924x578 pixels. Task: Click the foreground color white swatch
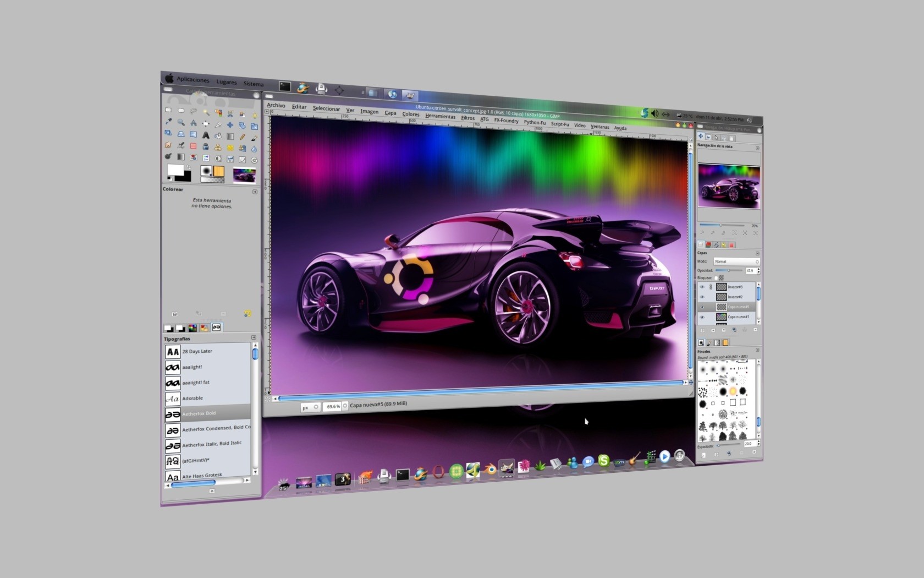point(175,170)
